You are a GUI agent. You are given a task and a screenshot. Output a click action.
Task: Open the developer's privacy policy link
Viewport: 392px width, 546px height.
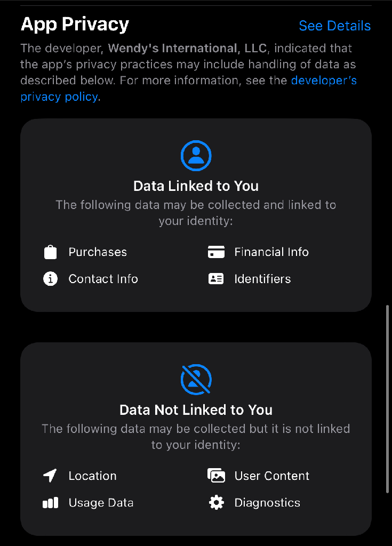(x=324, y=81)
